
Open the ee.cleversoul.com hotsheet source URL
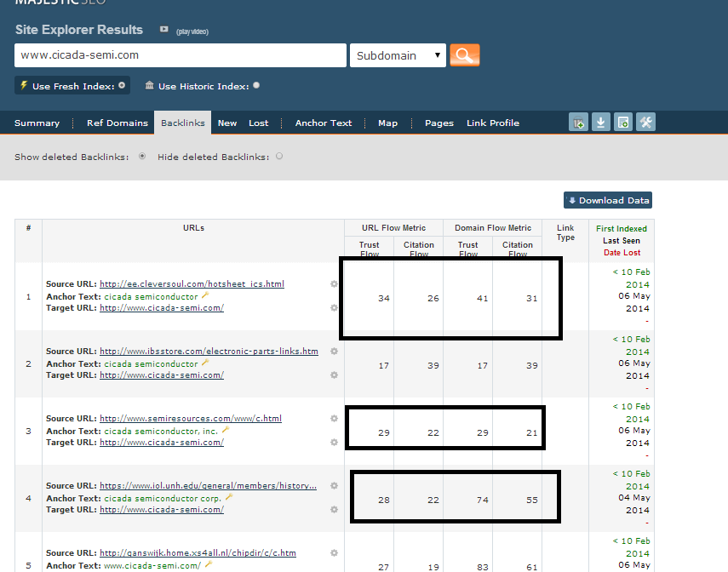[192, 283]
